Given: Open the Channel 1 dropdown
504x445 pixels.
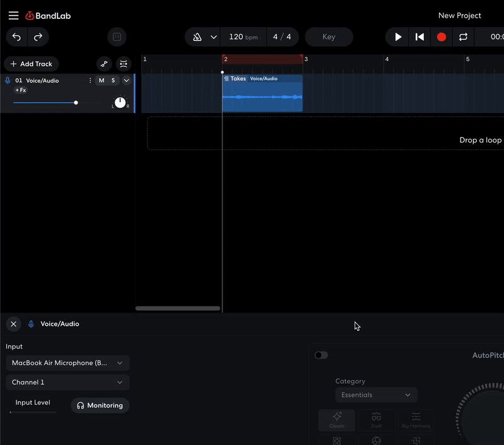Looking at the screenshot, I should (67, 383).
